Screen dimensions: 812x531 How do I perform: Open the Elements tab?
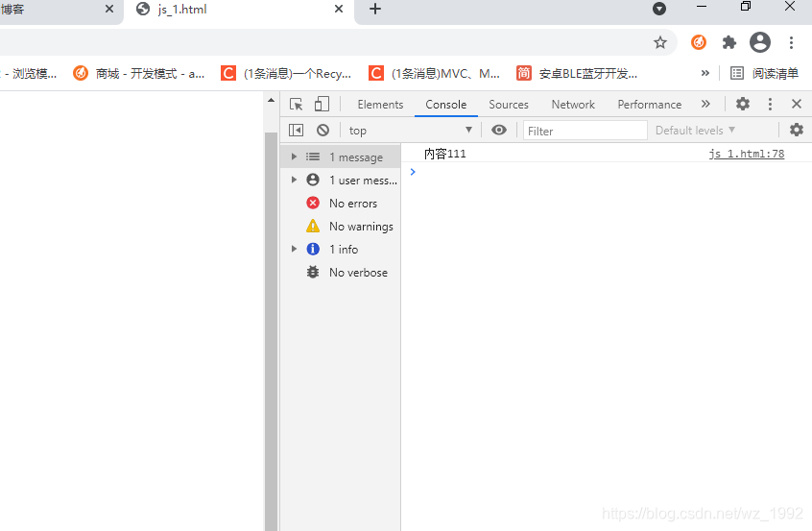[380, 104]
